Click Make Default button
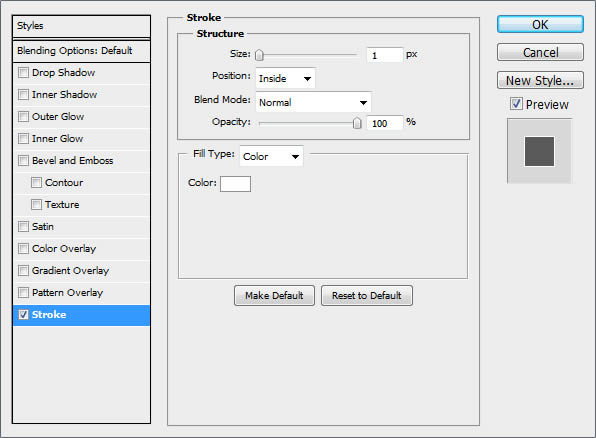 (274, 295)
